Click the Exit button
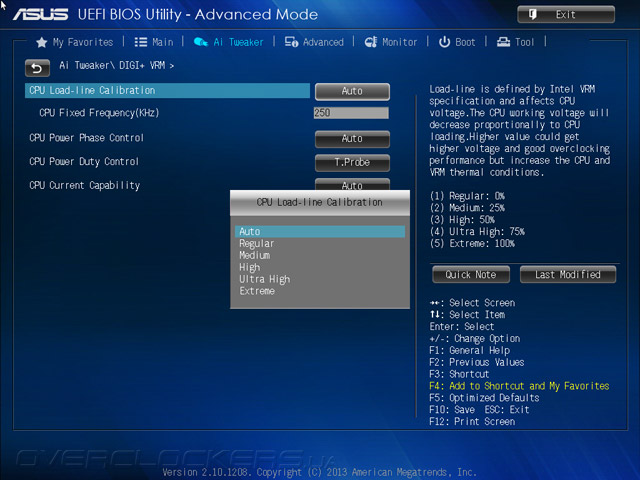This screenshot has width=640, height=480. (x=566, y=15)
